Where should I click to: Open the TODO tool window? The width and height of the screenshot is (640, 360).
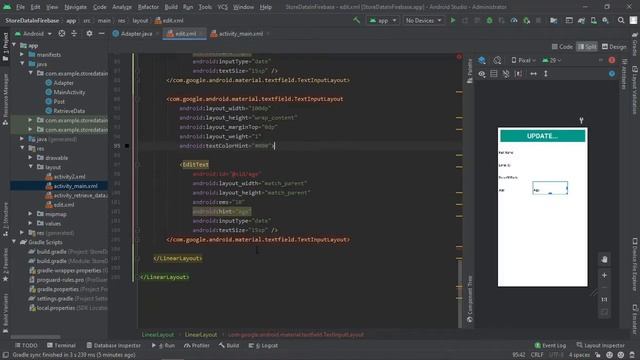26,345
